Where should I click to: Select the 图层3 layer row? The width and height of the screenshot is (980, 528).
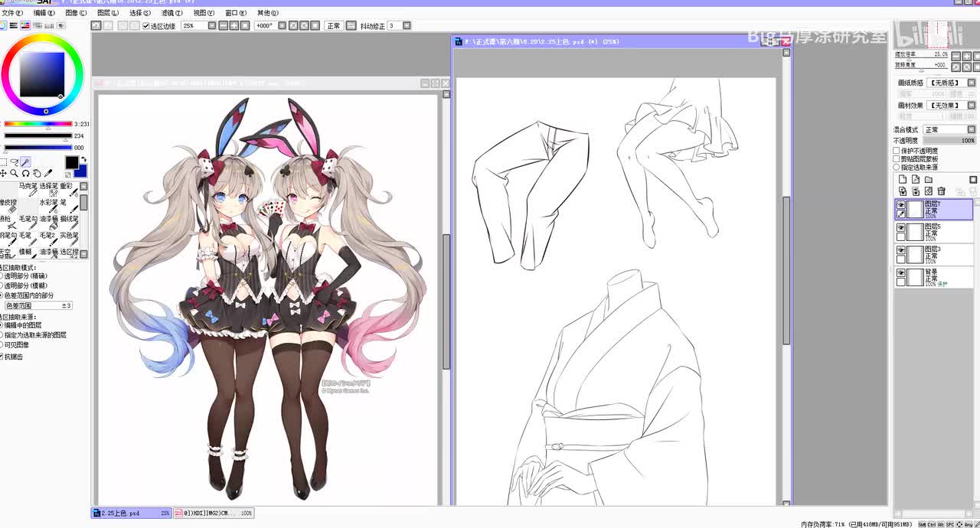[x=935, y=255]
